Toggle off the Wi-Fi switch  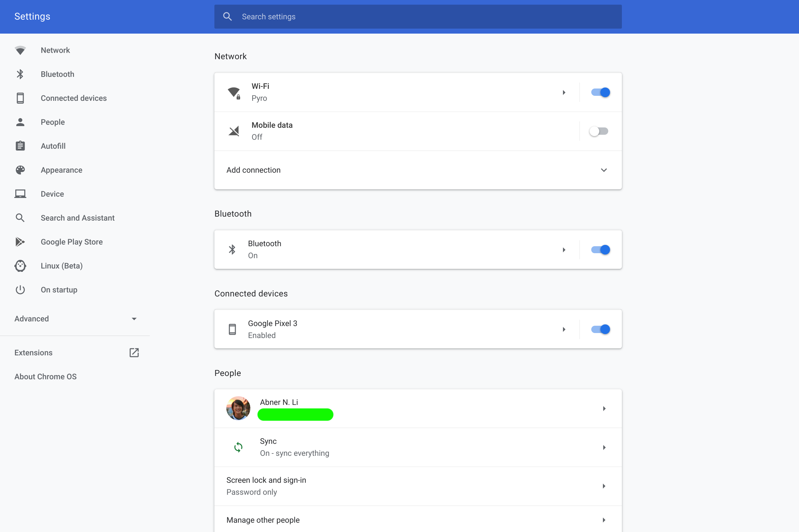tap(600, 92)
